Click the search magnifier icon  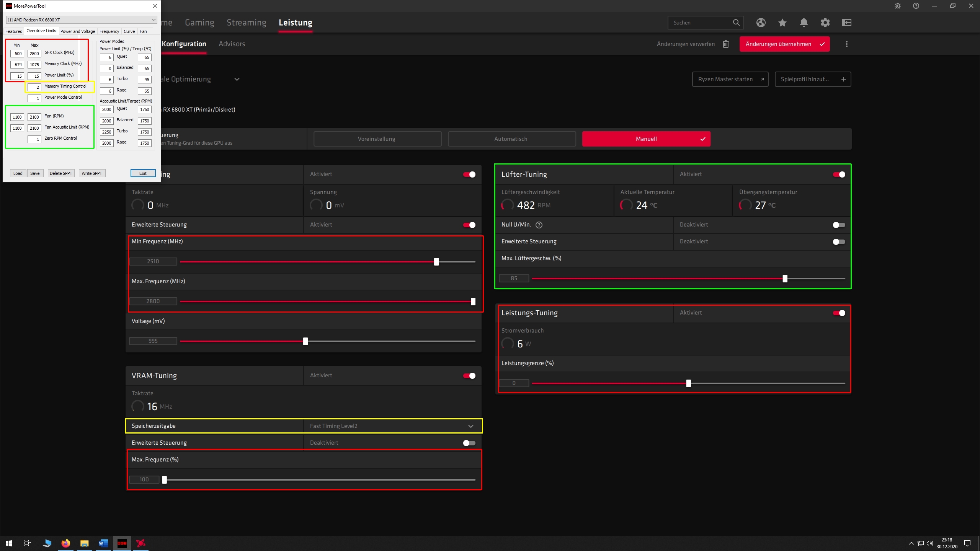pos(736,23)
